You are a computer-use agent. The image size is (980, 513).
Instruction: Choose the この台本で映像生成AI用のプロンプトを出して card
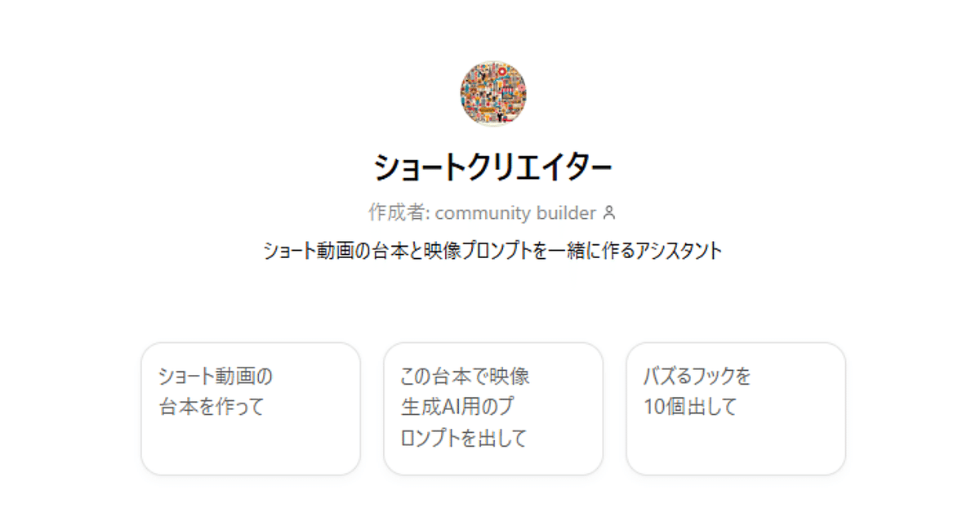click(493, 408)
